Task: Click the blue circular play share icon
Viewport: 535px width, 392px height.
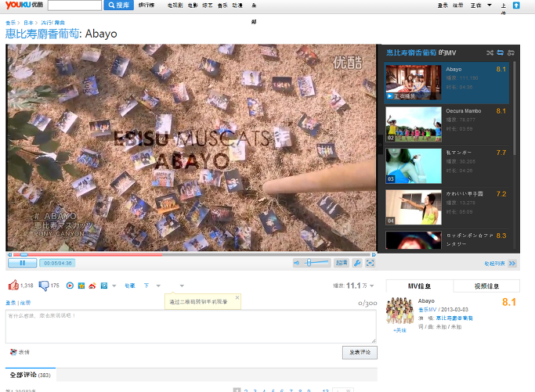Action: (70, 286)
